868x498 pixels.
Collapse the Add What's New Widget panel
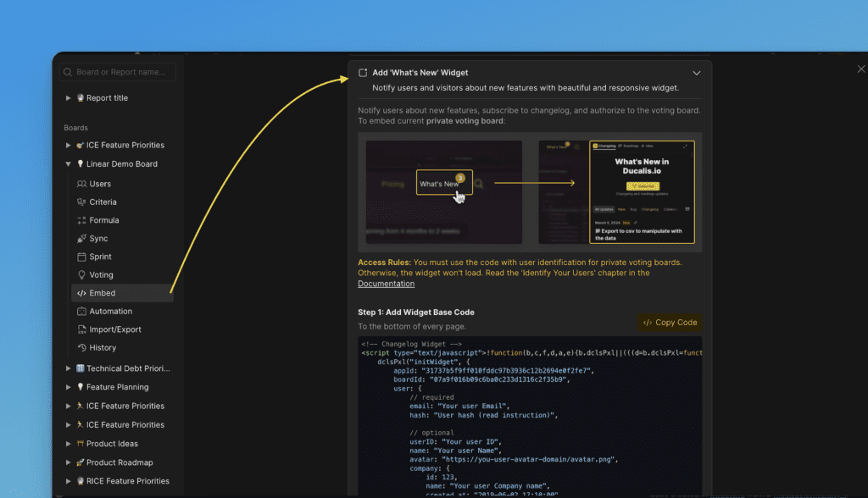(696, 73)
